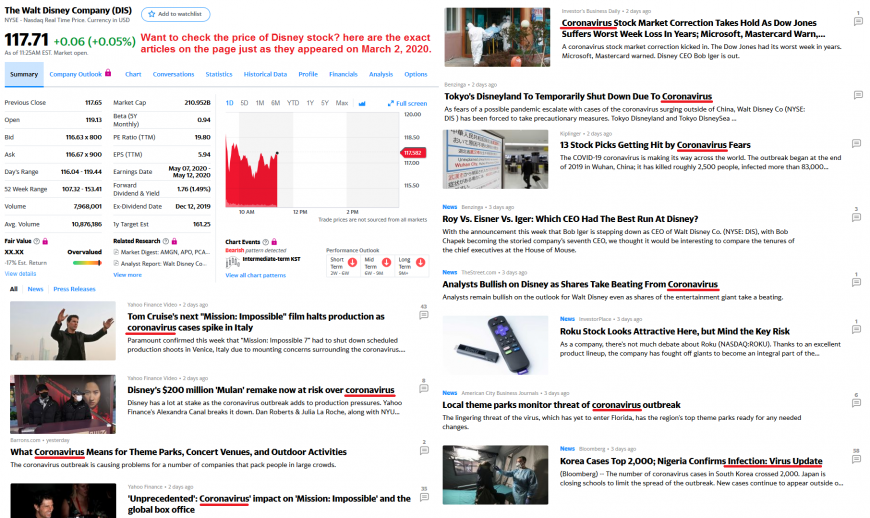Open comments for the Mulan remake article
This screenshot has width=870, height=518.
click(x=424, y=388)
